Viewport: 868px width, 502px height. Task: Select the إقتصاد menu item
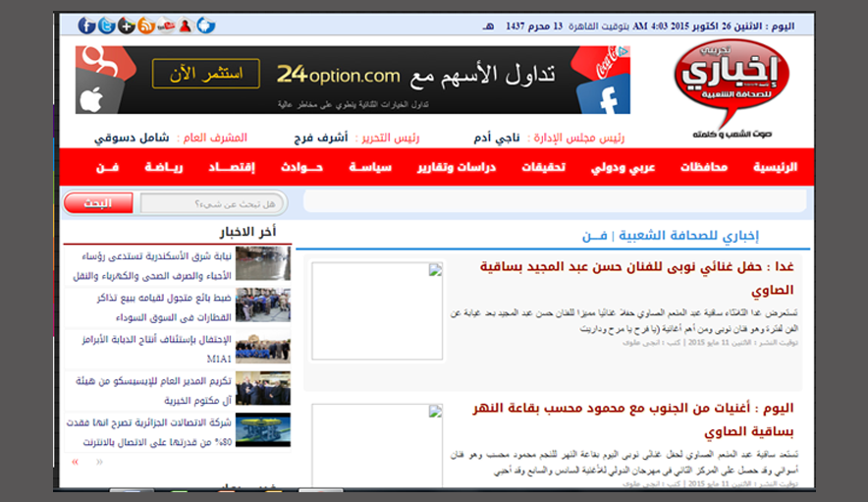(233, 168)
